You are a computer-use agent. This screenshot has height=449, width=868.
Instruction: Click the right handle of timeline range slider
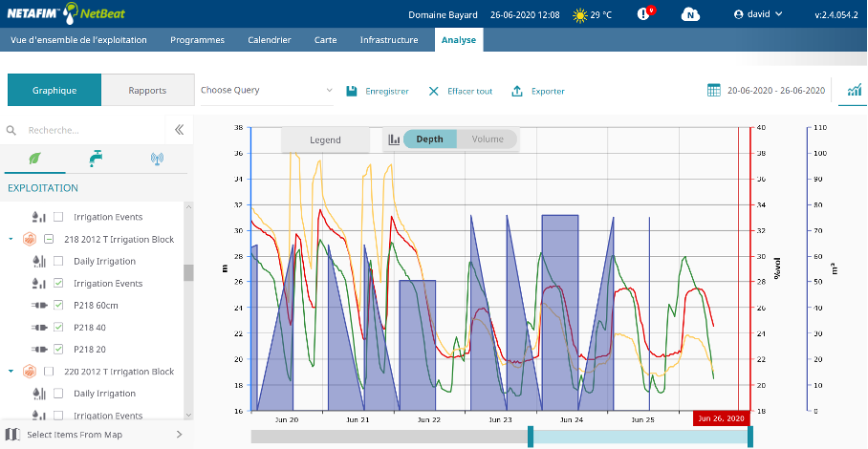[750, 437]
